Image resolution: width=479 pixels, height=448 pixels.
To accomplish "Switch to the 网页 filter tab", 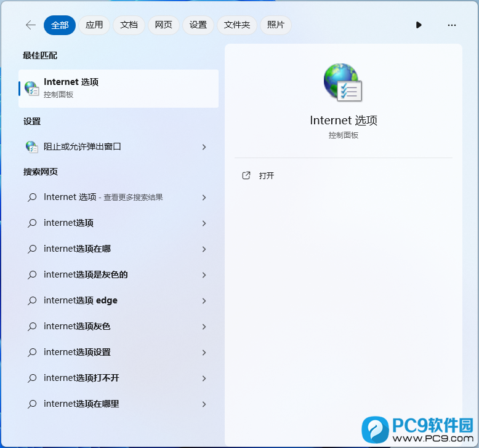I will point(163,25).
